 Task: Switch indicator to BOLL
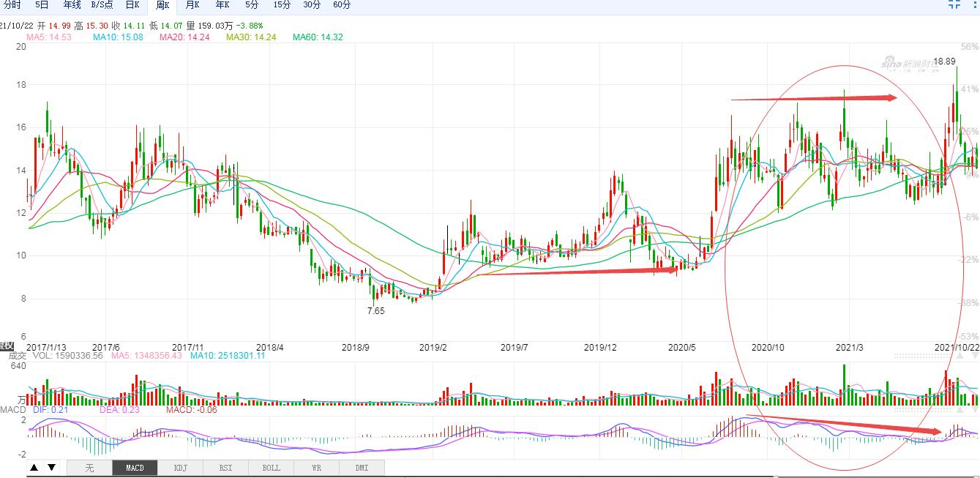click(271, 468)
